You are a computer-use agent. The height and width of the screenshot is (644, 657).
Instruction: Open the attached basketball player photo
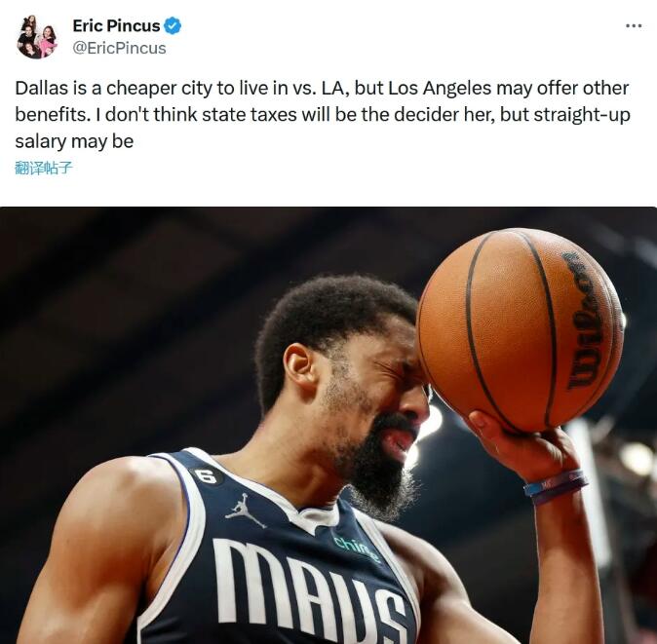(328, 425)
